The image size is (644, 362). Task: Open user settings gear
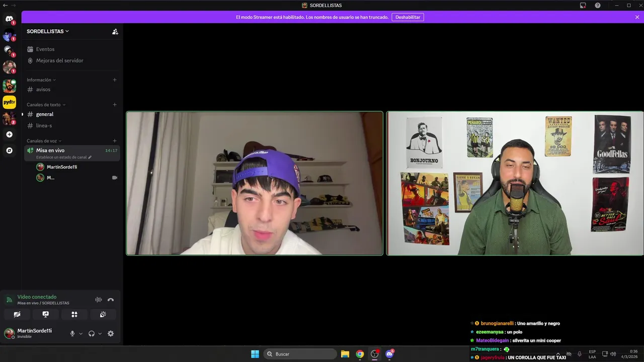point(111,333)
